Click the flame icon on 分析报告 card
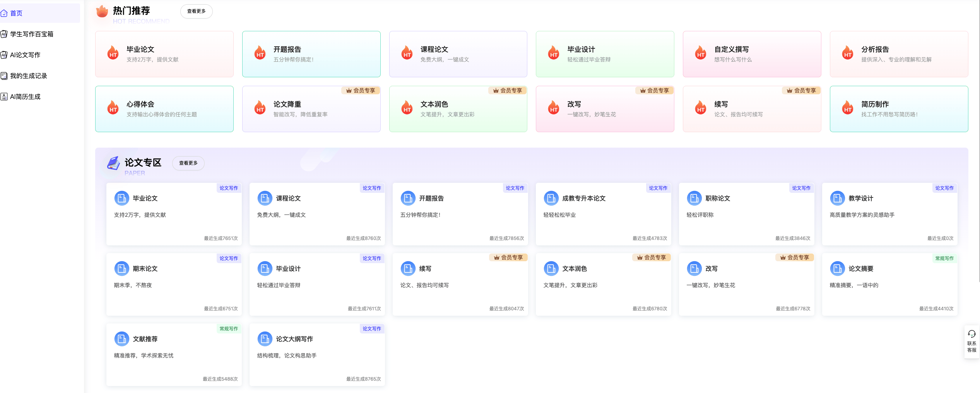980x393 pixels. pyautogui.click(x=848, y=53)
